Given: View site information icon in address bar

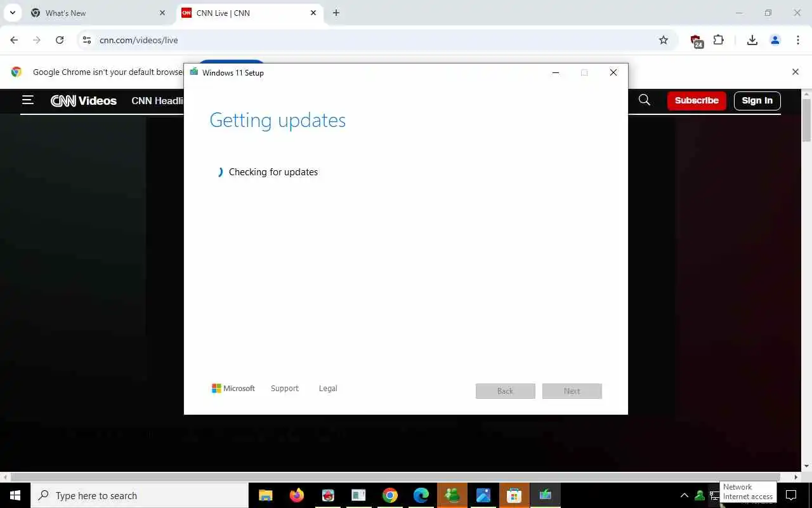Looking at the screenshot, I should coord(87,40).
